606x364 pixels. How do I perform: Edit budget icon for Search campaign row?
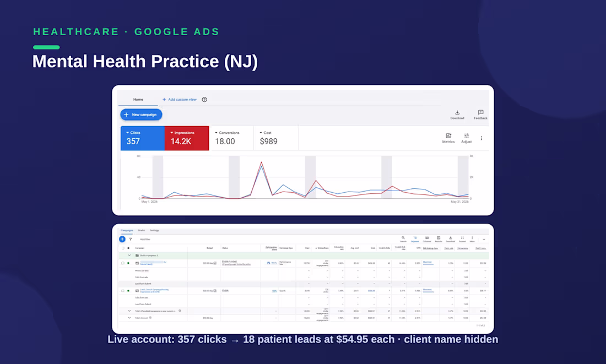pos(215,291)
